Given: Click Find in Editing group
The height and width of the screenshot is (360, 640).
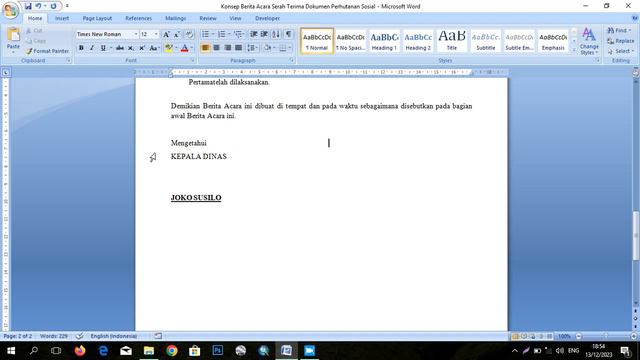Looking at the screenshot, I should click(x=619, y=31).
